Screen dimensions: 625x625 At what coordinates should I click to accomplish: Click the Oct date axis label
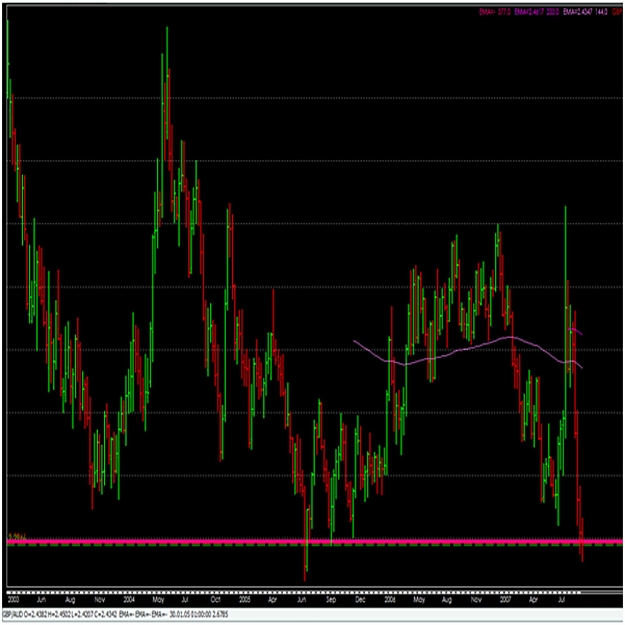215,599
